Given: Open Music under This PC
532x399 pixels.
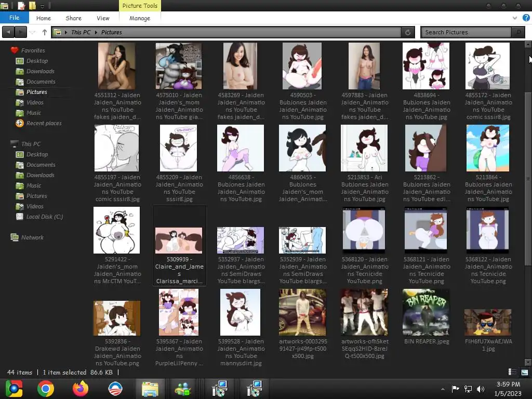Looking at the screenshot, I should (x=34, y=185).
